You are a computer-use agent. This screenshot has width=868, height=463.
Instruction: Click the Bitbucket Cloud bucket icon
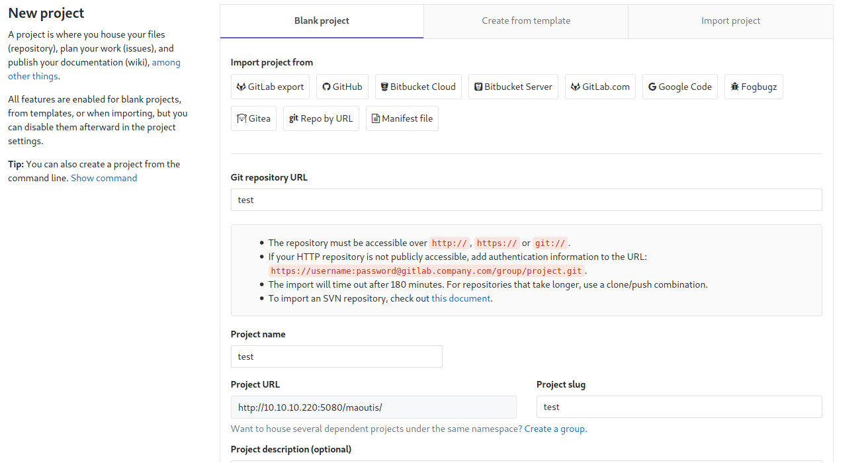pyautogui.click(x=384, y=87)
